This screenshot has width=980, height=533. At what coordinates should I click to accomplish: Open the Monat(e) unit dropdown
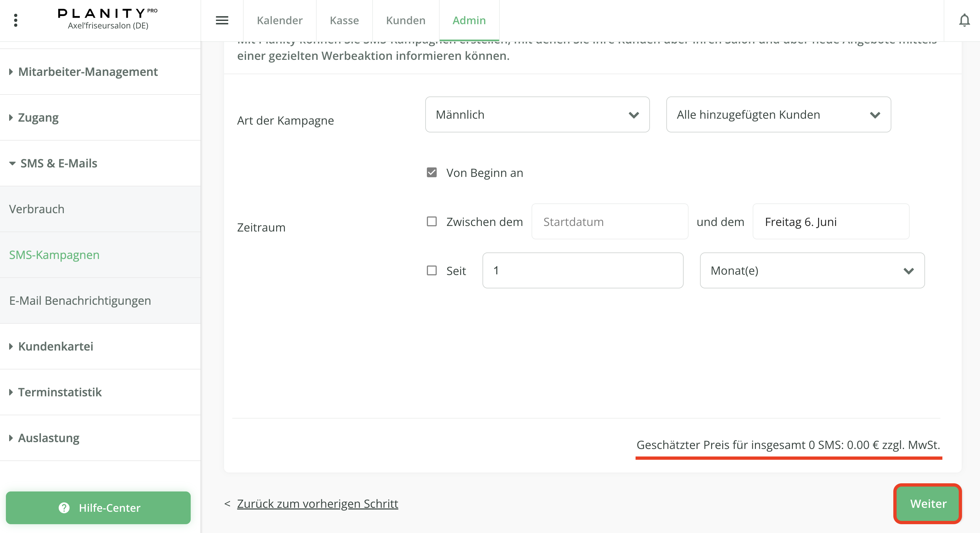[812, 270]
